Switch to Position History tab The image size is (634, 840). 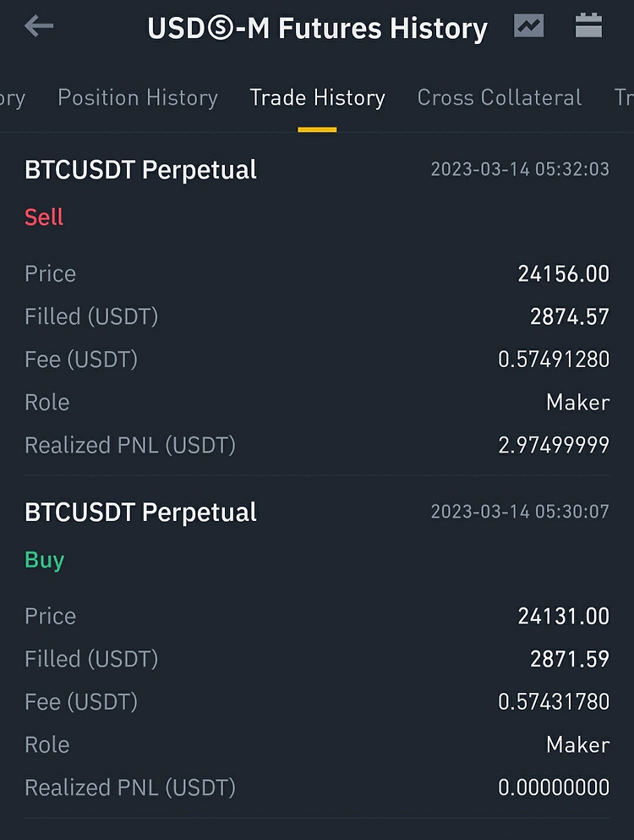[138, 97]
